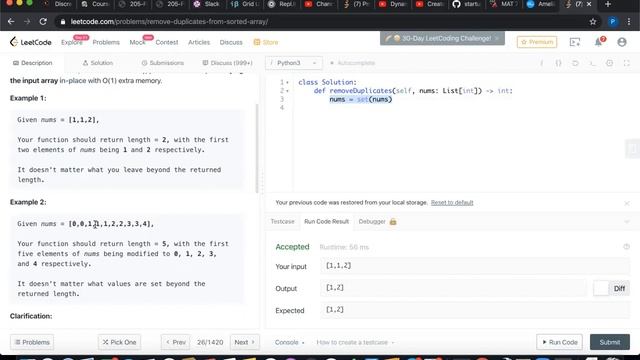Open the Python3 language dropdown

pos(293,63)
